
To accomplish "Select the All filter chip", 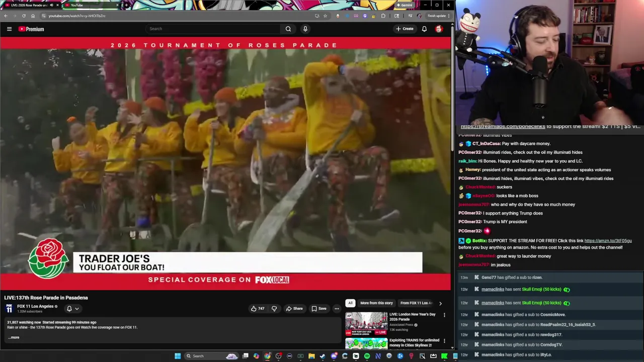I will (350, 303).
